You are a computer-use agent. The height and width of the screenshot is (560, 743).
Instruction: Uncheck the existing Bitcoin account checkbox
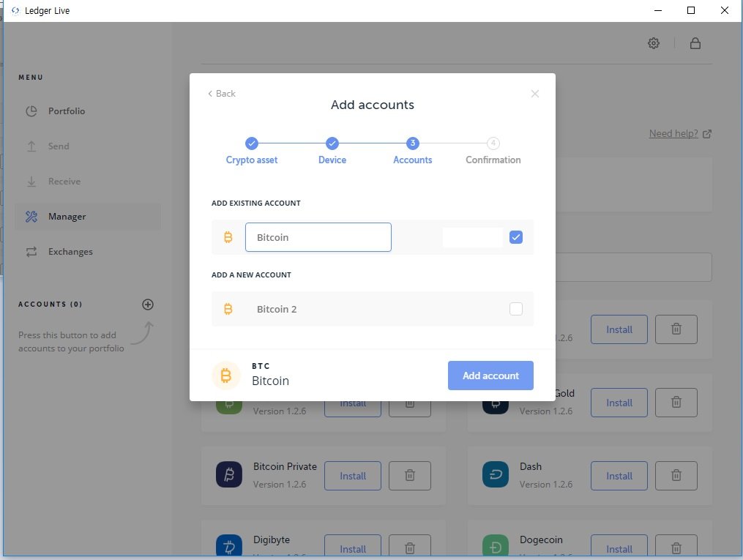516,237
